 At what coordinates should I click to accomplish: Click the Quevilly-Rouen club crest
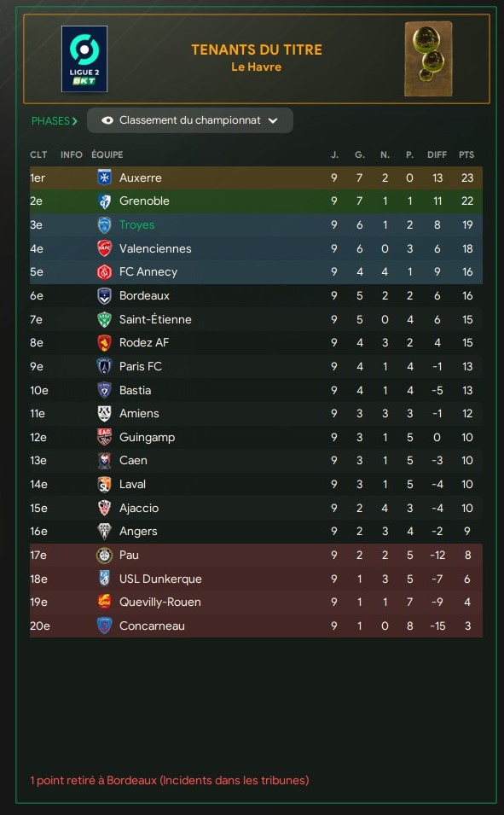click(104, 602)
